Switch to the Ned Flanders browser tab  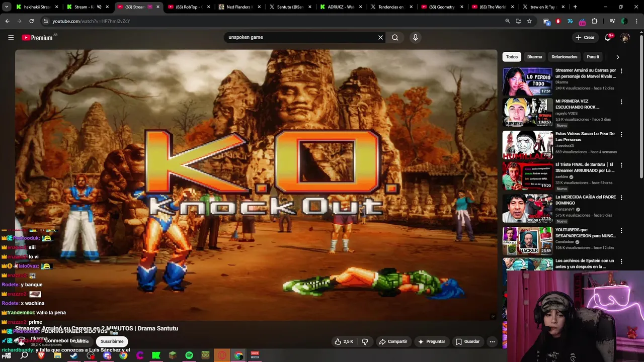pos(239,7)
